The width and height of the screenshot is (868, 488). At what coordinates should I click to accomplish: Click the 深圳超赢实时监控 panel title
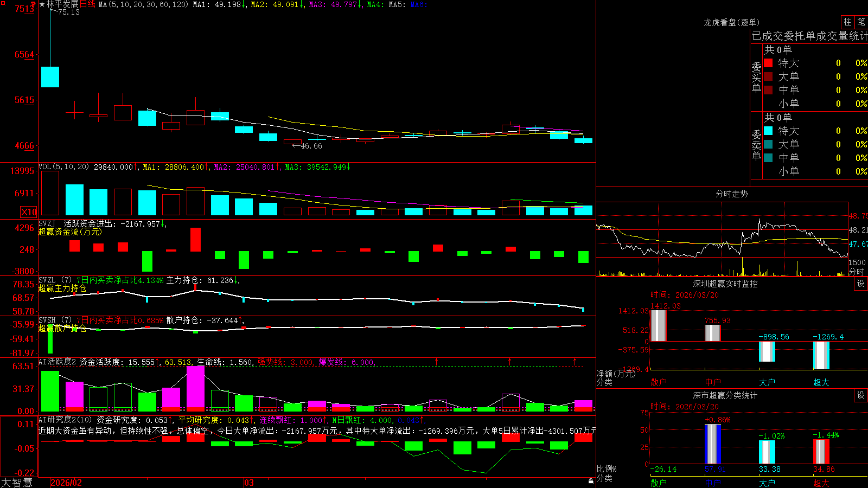click(x=725, y=284)
